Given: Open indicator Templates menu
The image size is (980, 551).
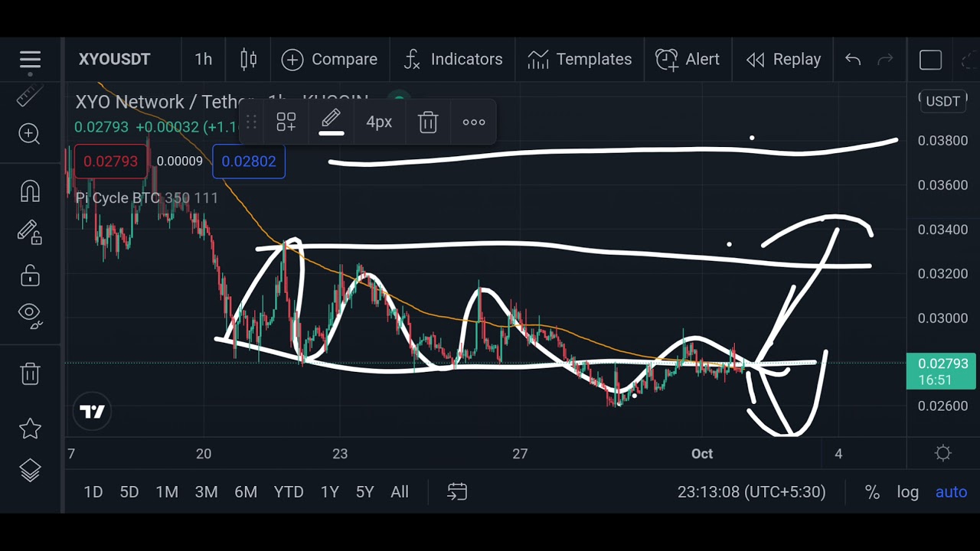Looking at the screenshot, I should 580,60.
